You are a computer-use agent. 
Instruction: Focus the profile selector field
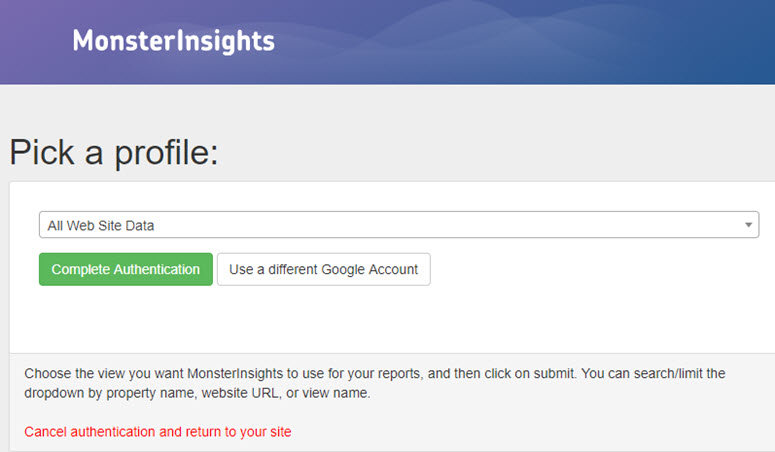(398, 225)
